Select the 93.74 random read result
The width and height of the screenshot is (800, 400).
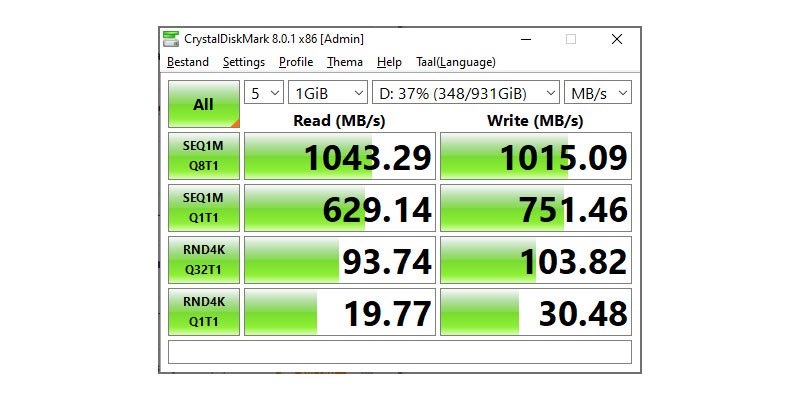(340, 260)
